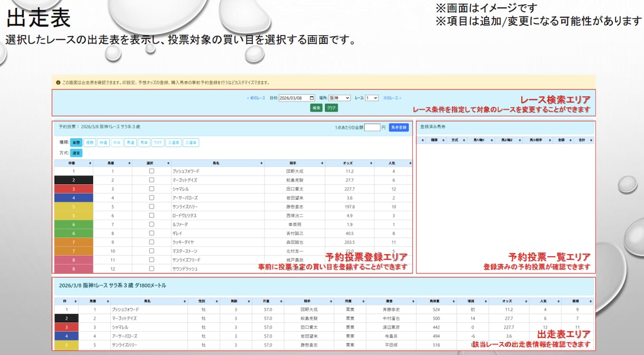644x355 pixels.
Task: Tick the checkbox for マーゴットデイズ
Action: [151, 180]
